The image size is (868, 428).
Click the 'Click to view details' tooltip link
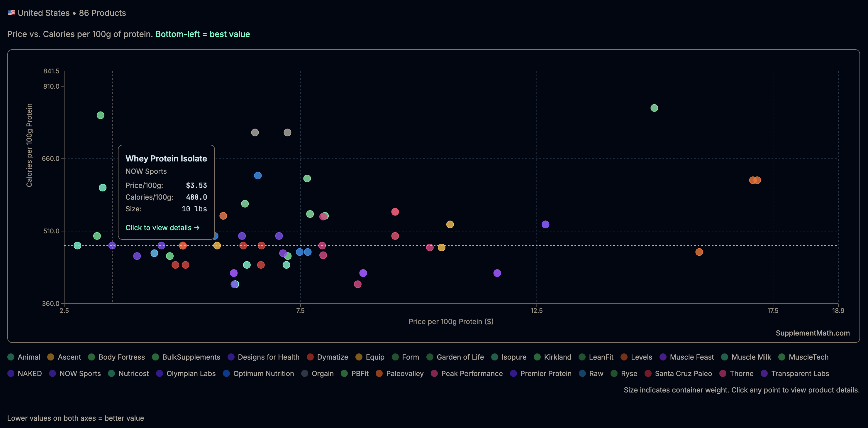(162, 228)
